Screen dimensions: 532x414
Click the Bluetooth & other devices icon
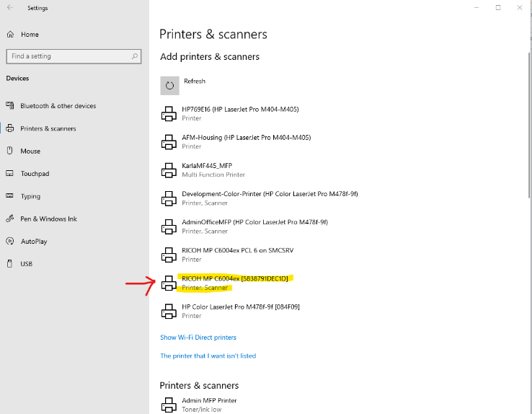click(x=10, y=105)
